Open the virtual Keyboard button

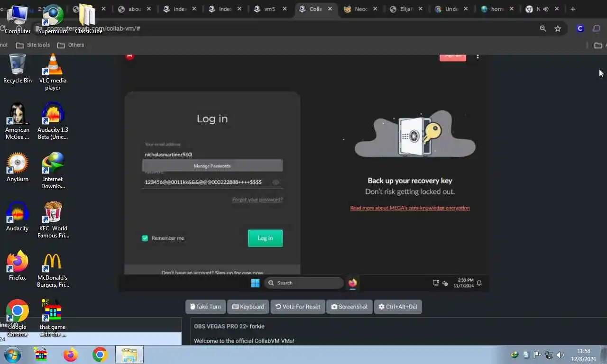(248, 307)
